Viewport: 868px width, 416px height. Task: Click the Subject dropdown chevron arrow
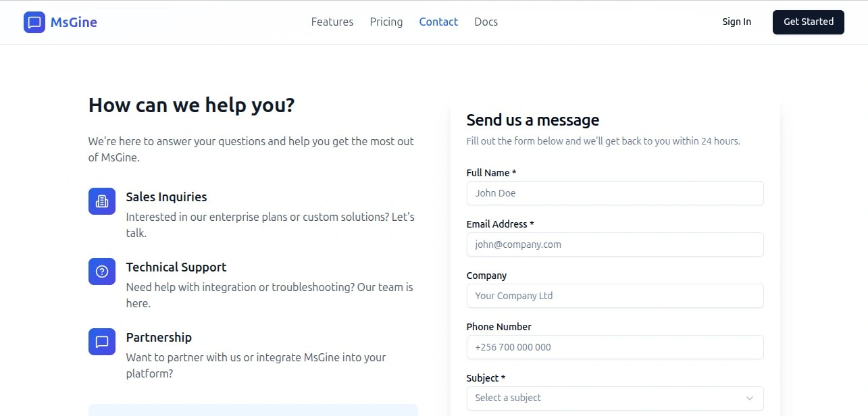point(750,398)
